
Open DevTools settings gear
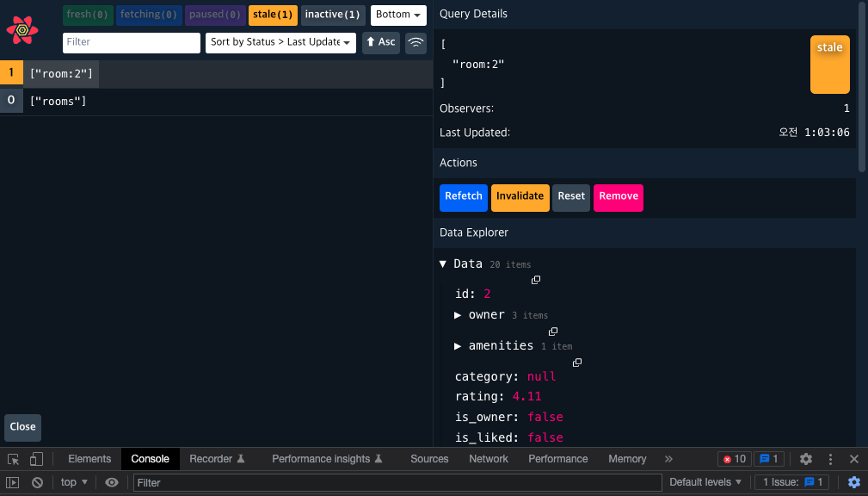tap(806, 459)
